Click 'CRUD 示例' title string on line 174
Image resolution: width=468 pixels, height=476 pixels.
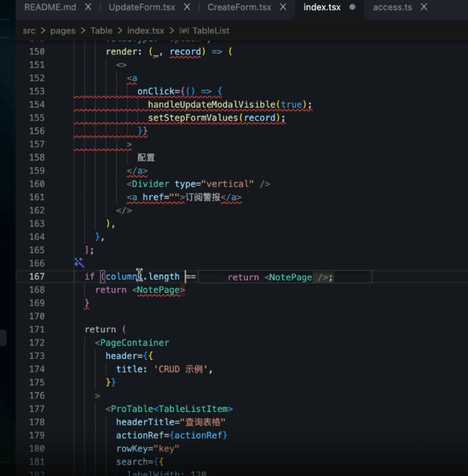181,369
